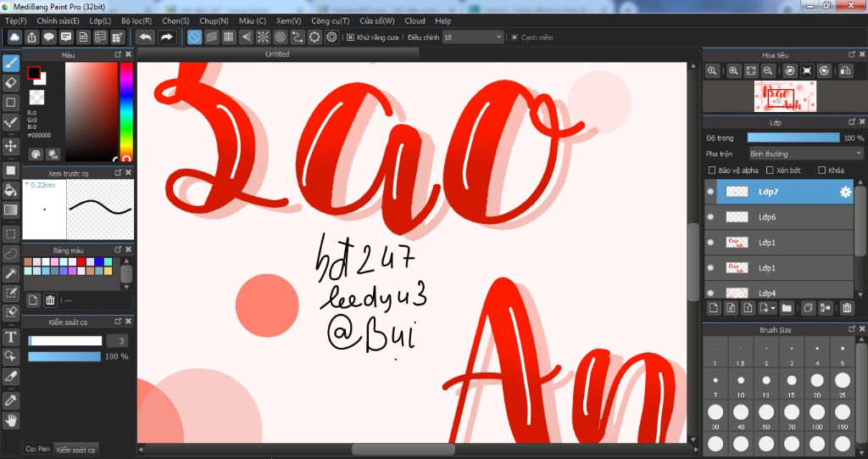
Task: Enable the concentric circle snap guide
Action: tap(280, 37)
